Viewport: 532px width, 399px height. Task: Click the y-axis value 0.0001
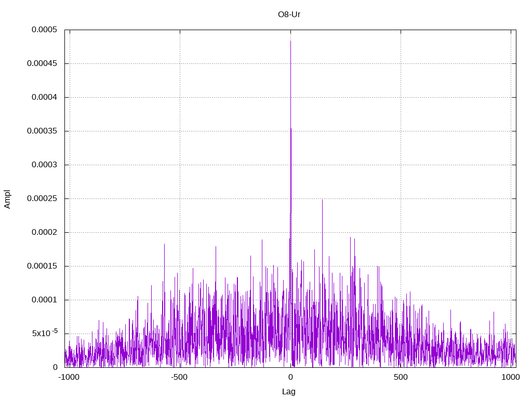tap(45, 300)
